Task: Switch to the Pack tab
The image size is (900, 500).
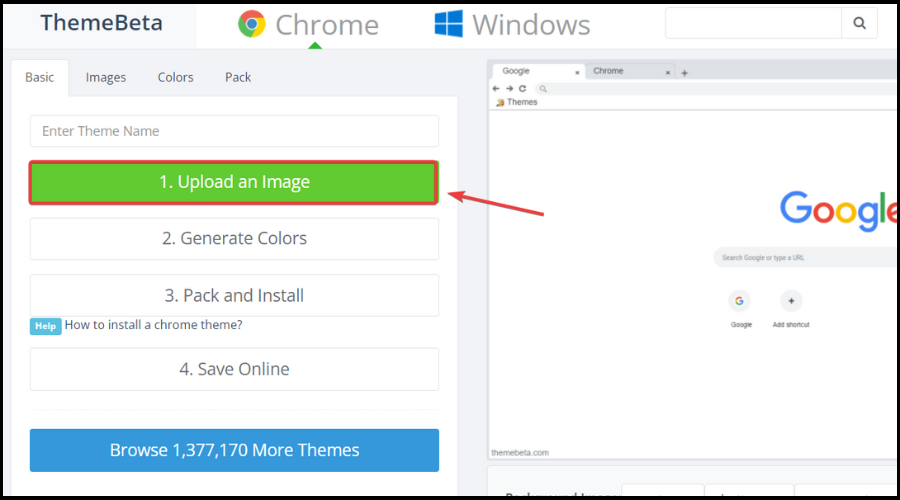Action: 238,77
